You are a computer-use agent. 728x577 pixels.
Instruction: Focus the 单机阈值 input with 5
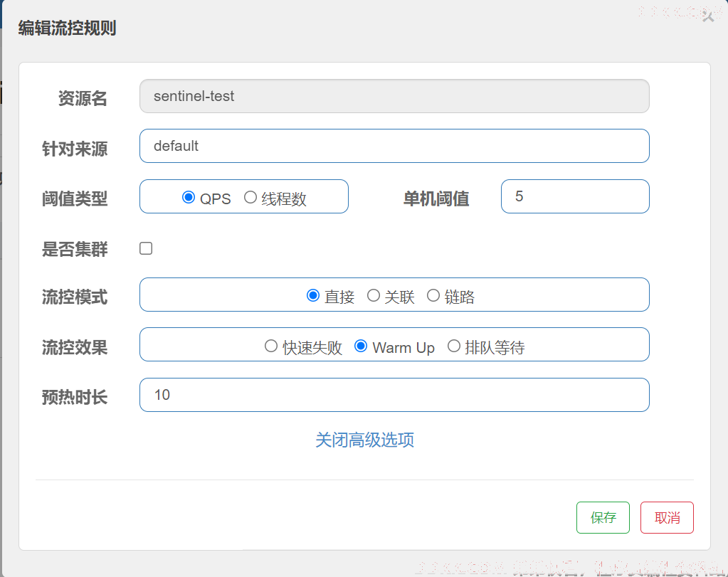(x=575, y=196)
